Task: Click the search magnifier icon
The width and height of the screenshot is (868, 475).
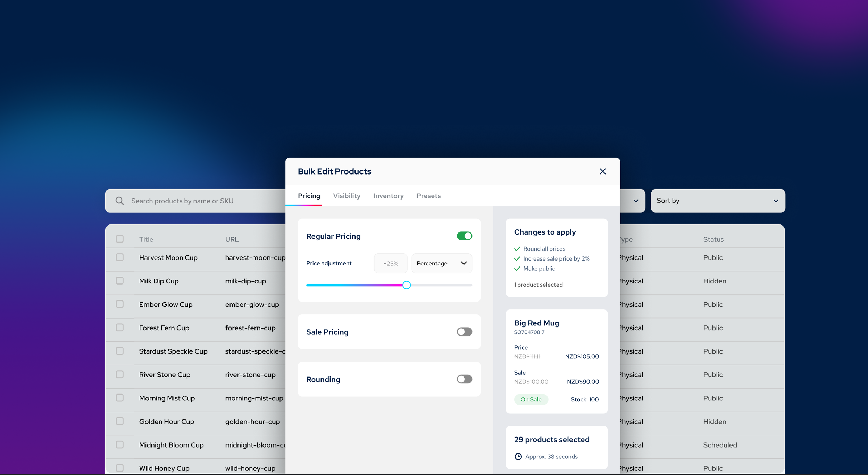Action: coord(119,201)
